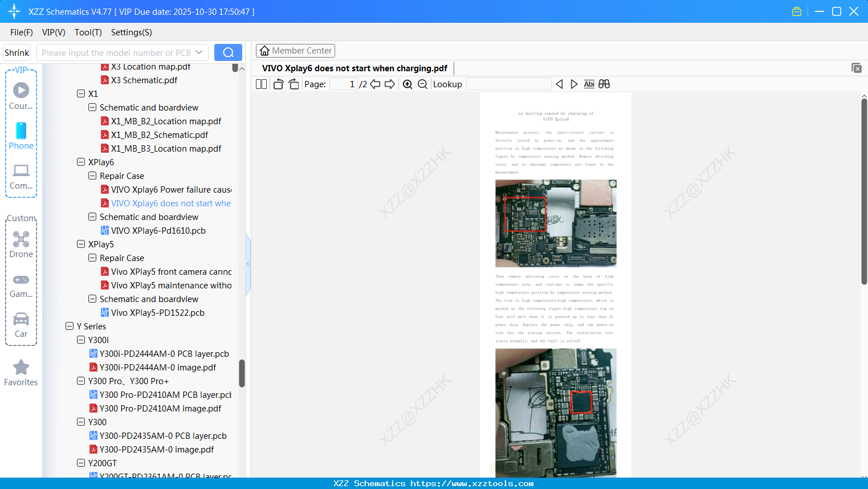Collapse the XPlay6 Repair Case folder
868x489 pixels.
92,176
